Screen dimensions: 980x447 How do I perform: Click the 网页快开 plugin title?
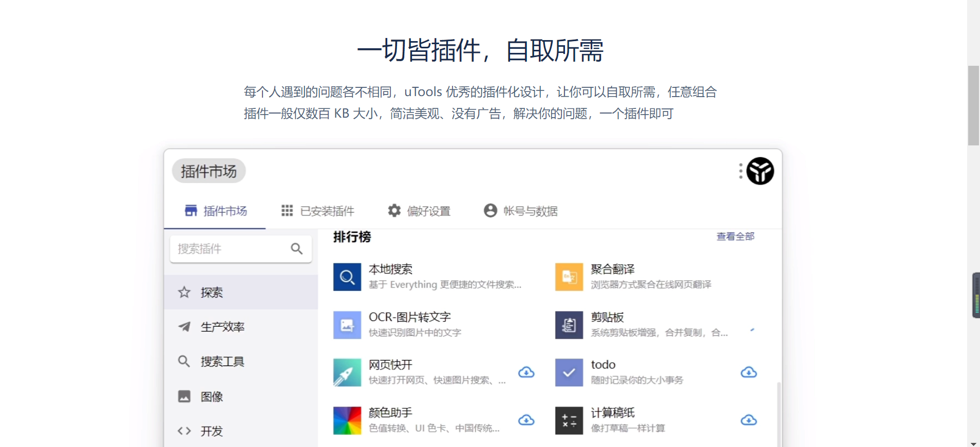click(390, 365)
